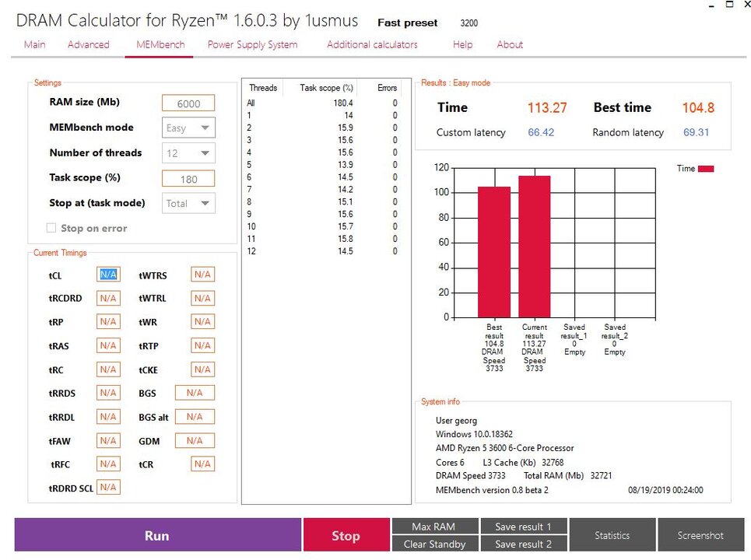The image size is (751, 560).
Task: Go to Additional calculators tab
Action: 372,44
